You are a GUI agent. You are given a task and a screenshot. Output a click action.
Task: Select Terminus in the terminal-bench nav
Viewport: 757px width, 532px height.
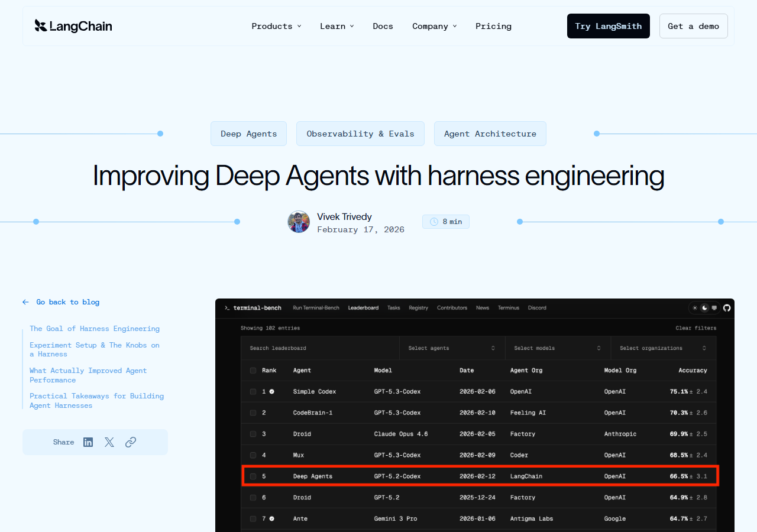(509, 308)
